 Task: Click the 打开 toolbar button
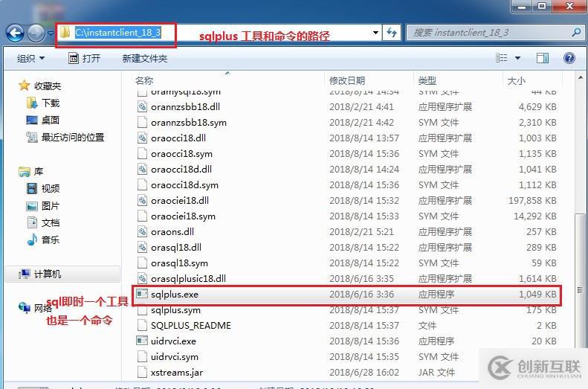click(85, 58)
